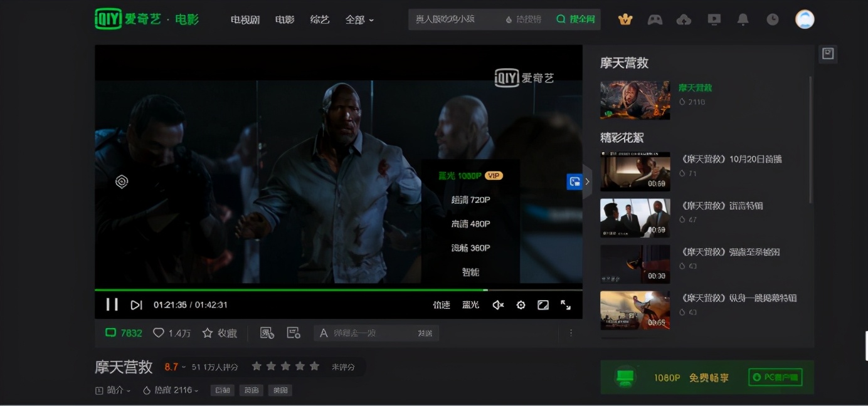
Task: Open the game controller icon
Action: pos(655,19)
